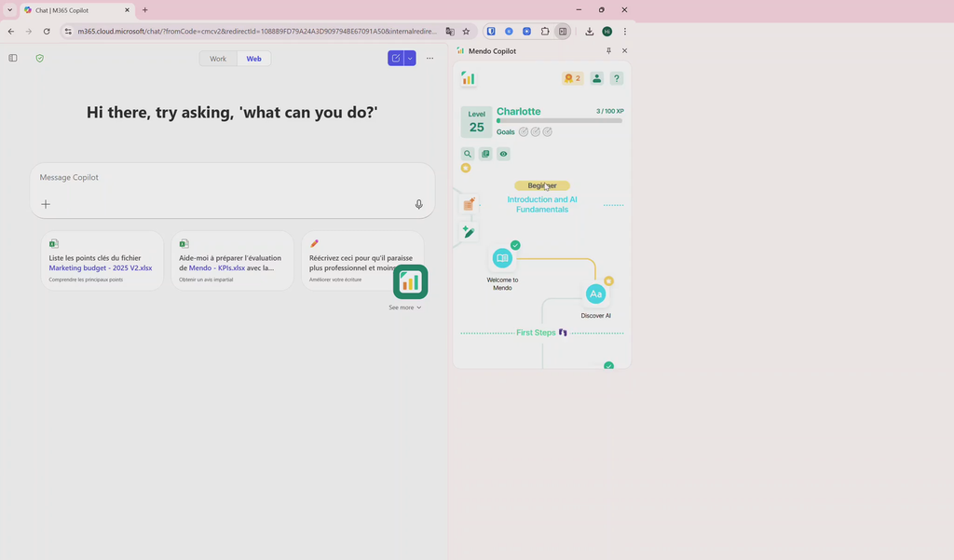Toggle the eye visibility icon in Mendo
The width and height of the screenshot is (954, 560).
pyautogui.click(x=504, y=155)
